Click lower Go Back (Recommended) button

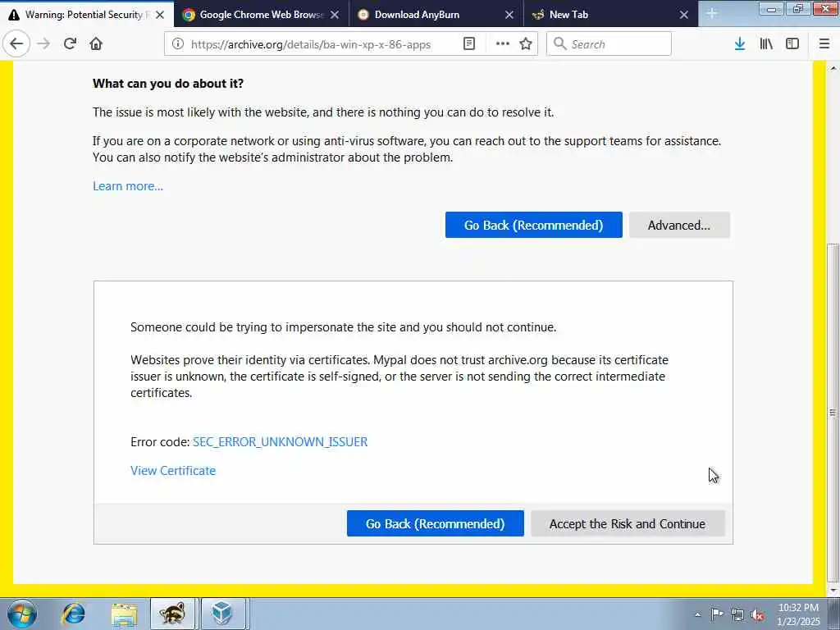(435, 523)
